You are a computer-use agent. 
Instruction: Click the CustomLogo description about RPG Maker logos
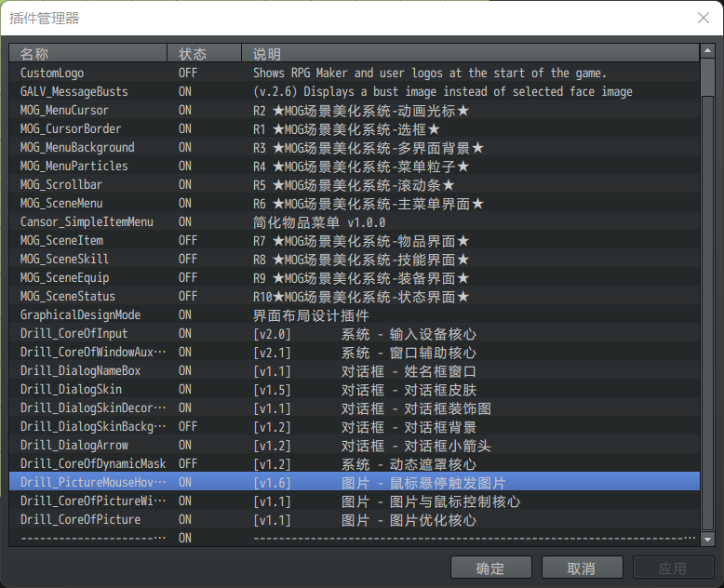coord(429,73)
